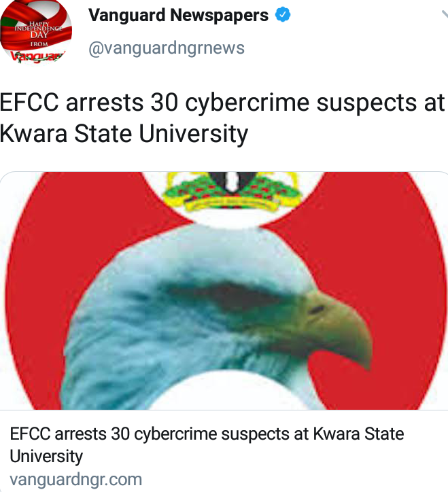
Task: Click the blue verified badge
Action: coord(283,15)
